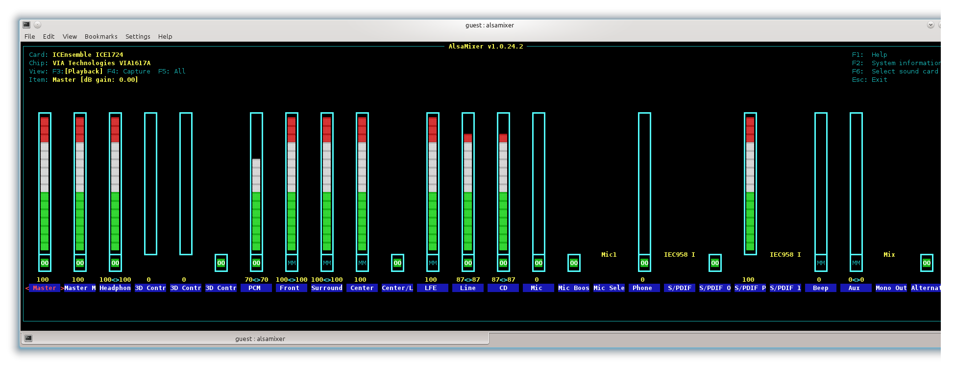Image resolution: width=980 pixels, height=367 pixels.
Task: Open the Settings menu
Action: point(138,37)
